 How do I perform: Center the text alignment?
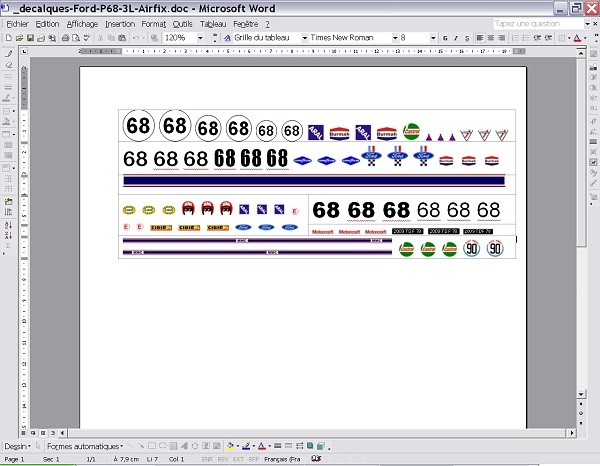point(491,38)
